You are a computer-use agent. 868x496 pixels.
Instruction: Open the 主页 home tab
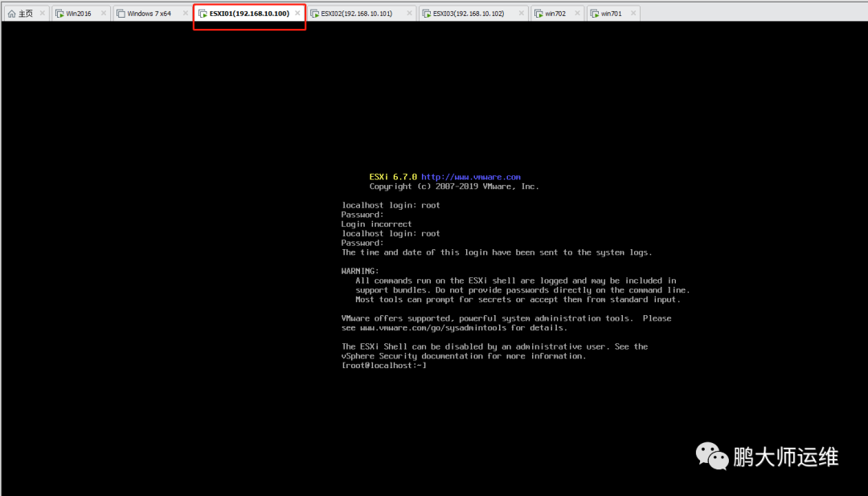(26, 14)
